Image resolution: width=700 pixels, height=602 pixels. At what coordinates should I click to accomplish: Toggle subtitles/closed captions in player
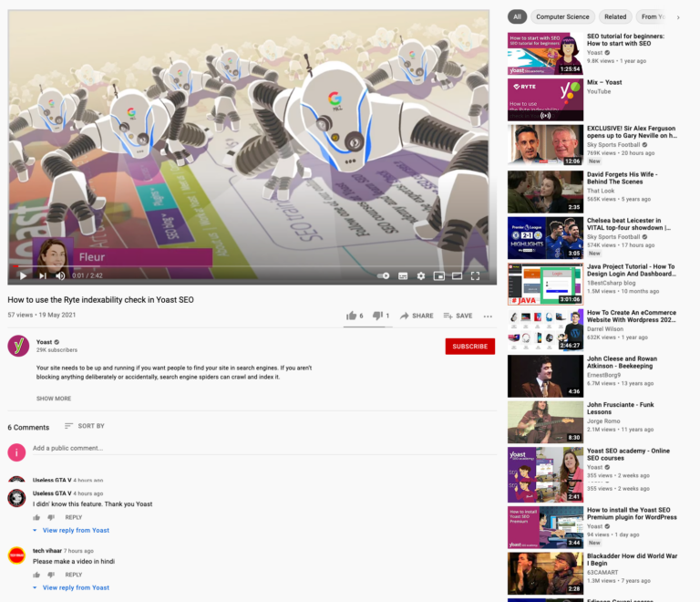[403, 276]
